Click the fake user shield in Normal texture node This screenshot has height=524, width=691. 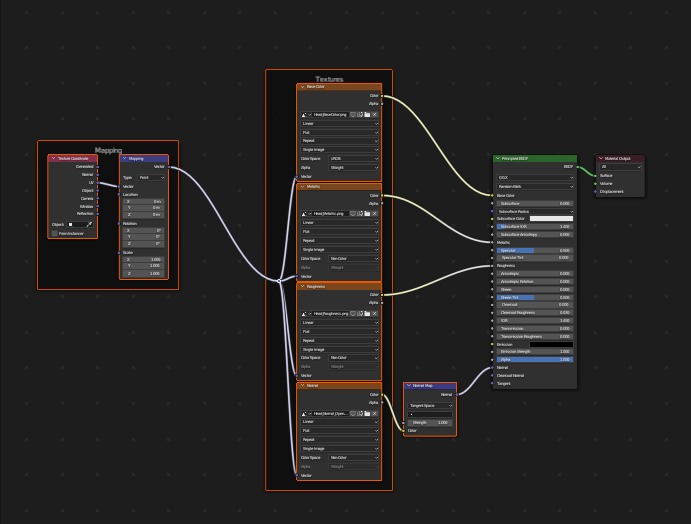tap(353, 413)
